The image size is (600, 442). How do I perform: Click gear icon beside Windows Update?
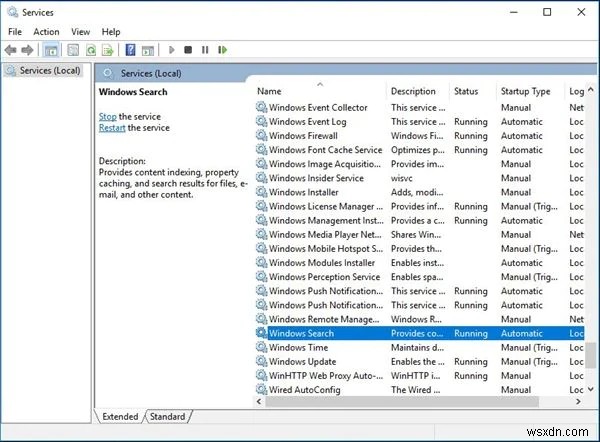pos(262,361)
